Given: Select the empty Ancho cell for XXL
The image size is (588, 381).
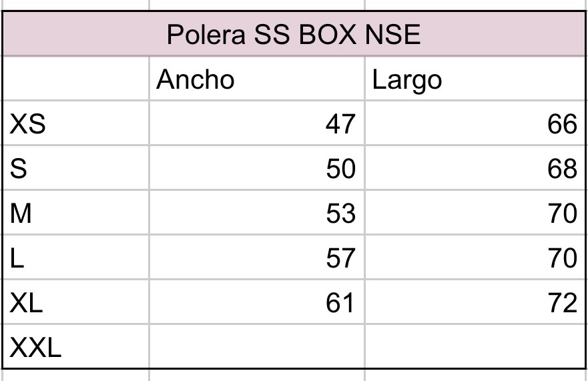Looking at the screenshot, I should 257,347.
